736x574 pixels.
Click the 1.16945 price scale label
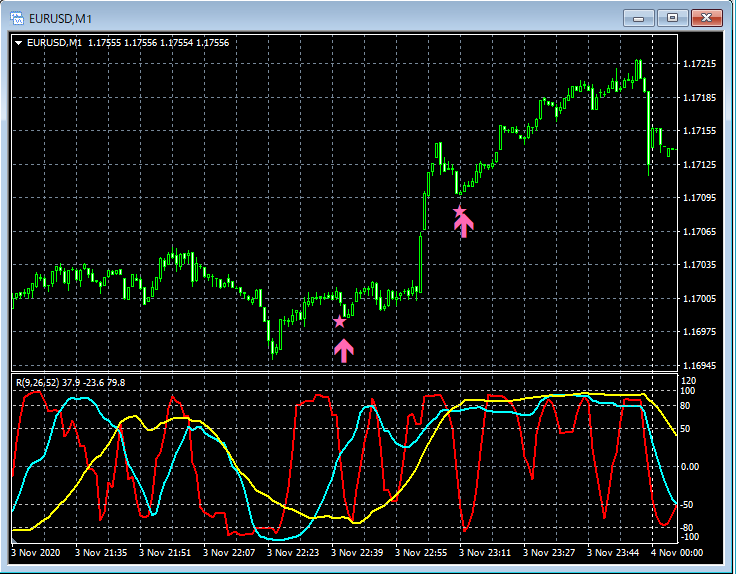click(x=699, y=366)
